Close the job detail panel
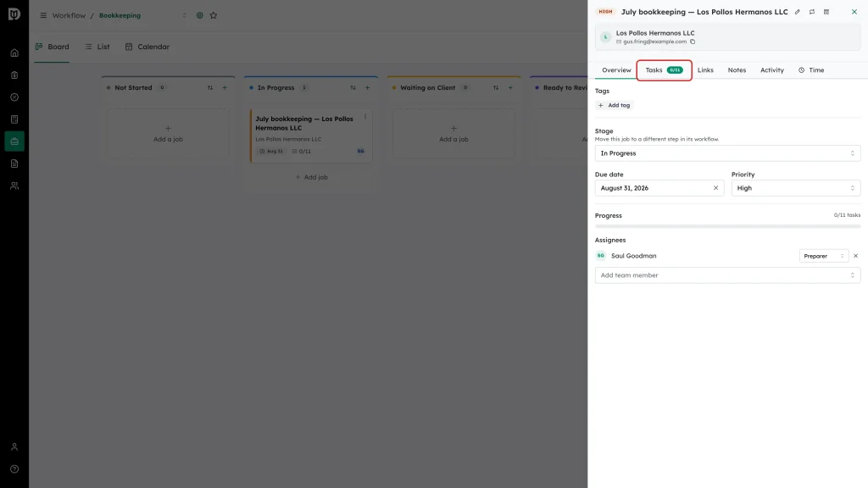 854,12
